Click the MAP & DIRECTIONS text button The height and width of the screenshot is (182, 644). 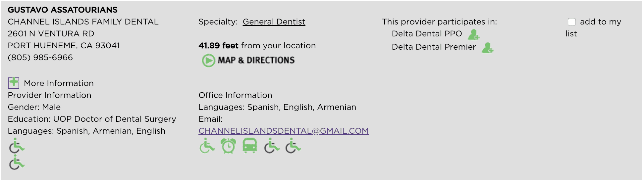(256, 60)
